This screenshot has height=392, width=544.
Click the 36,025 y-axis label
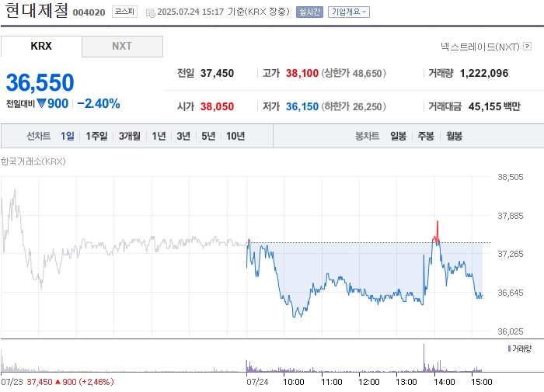pyautogui.click(x=511, y=331)
